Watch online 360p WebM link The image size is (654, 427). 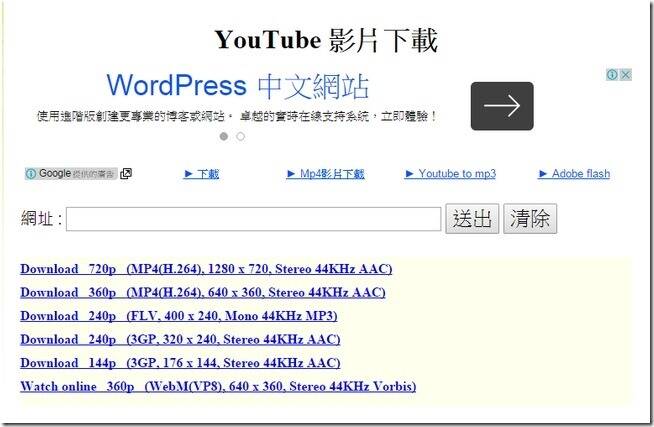point(218,386)
